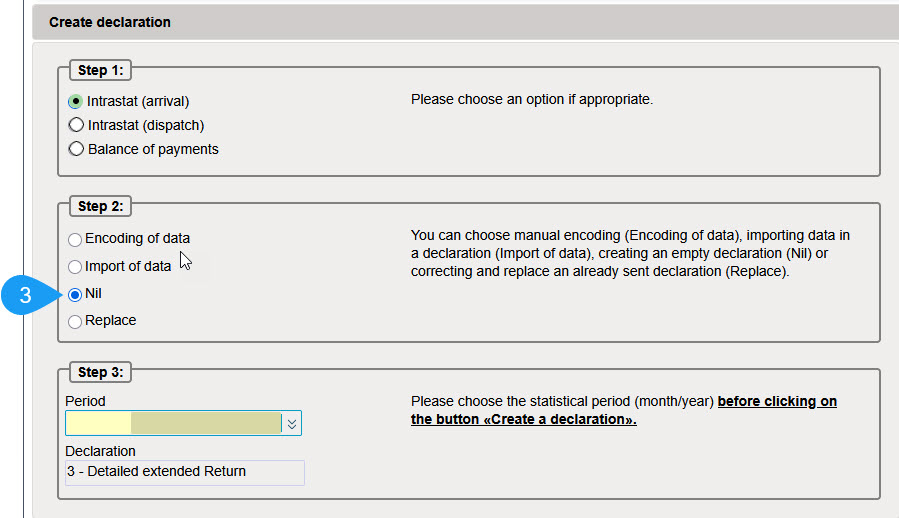The height and width of the screenshot is (518, 899).
Task: Click inside the Period combo box field
Action: (x=175, y=424)
